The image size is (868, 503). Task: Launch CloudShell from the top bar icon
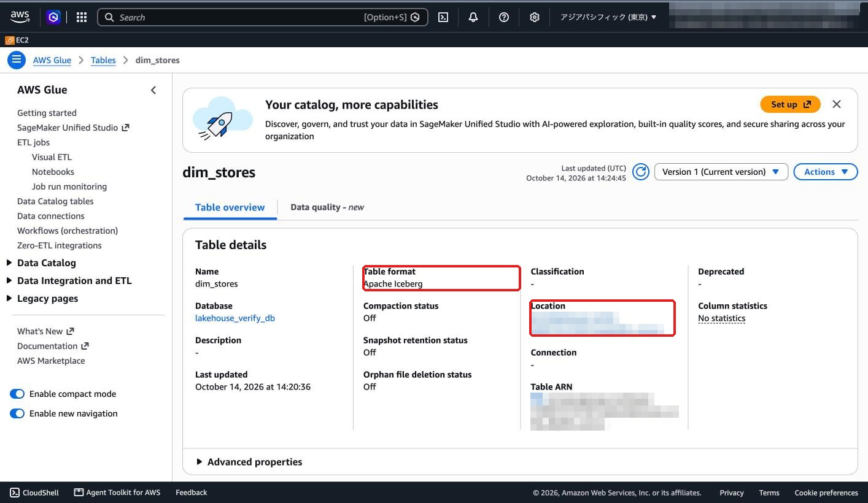tap(443, 17)
